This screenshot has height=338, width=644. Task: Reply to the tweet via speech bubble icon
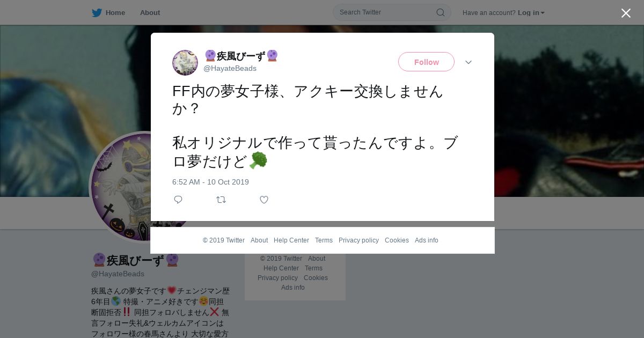178,200
